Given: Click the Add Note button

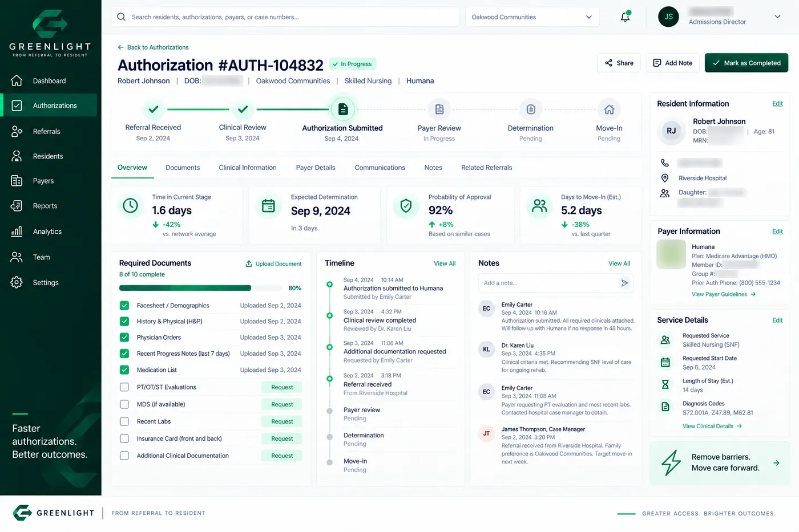Looking at the screenshot, I should [673, 63].
